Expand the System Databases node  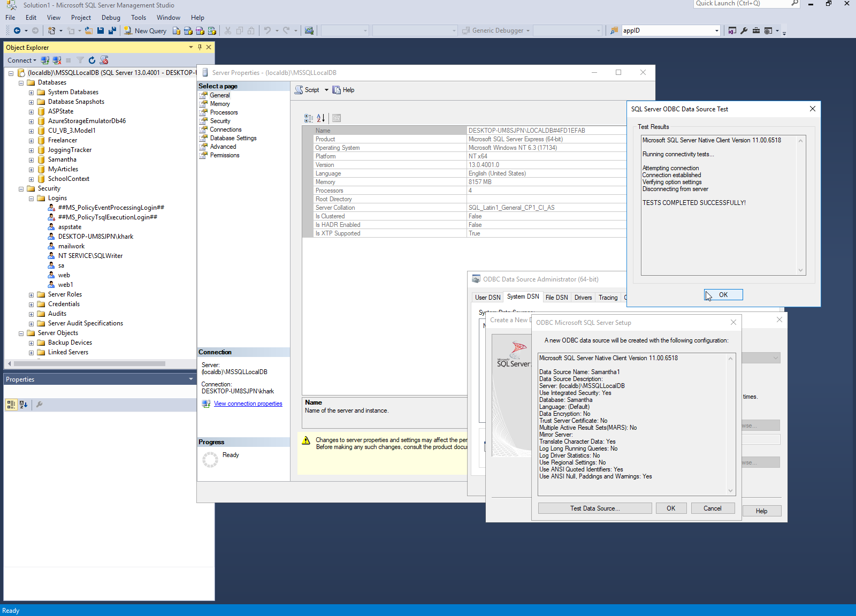coord(31,93)
